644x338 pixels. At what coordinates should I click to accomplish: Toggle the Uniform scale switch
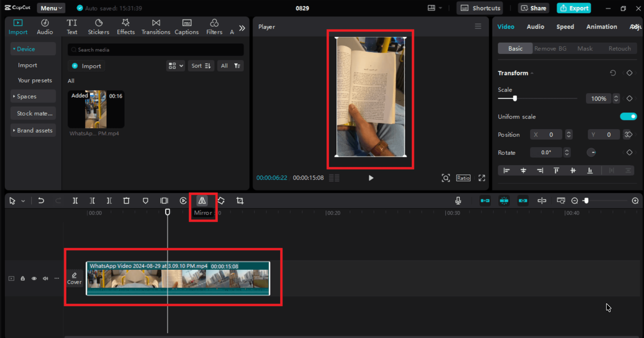tap(628, 116)
